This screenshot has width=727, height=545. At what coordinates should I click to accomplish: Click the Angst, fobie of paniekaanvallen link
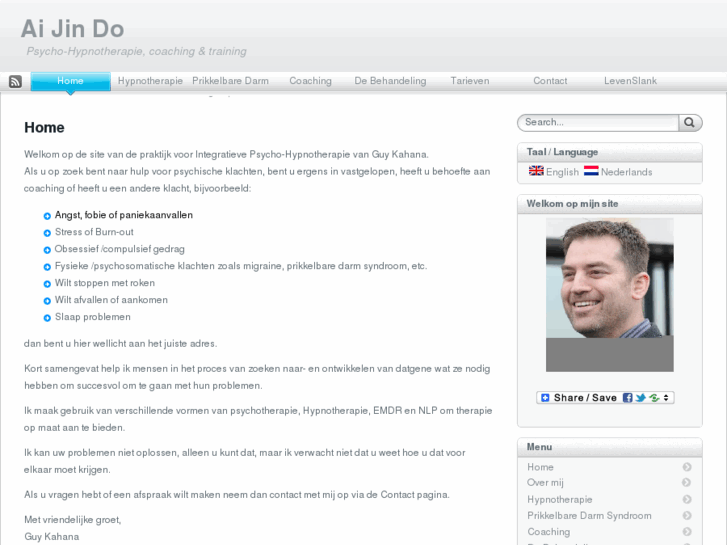(124, 215)
